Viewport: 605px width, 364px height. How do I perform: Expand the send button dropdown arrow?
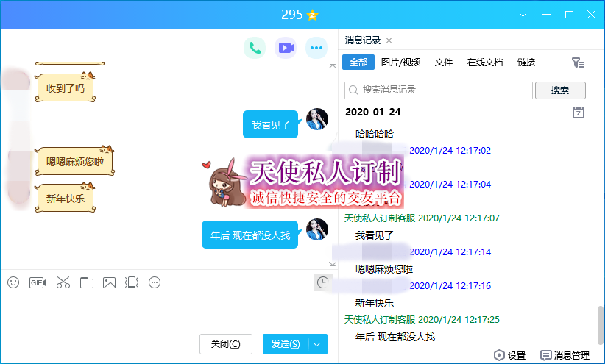318,344
